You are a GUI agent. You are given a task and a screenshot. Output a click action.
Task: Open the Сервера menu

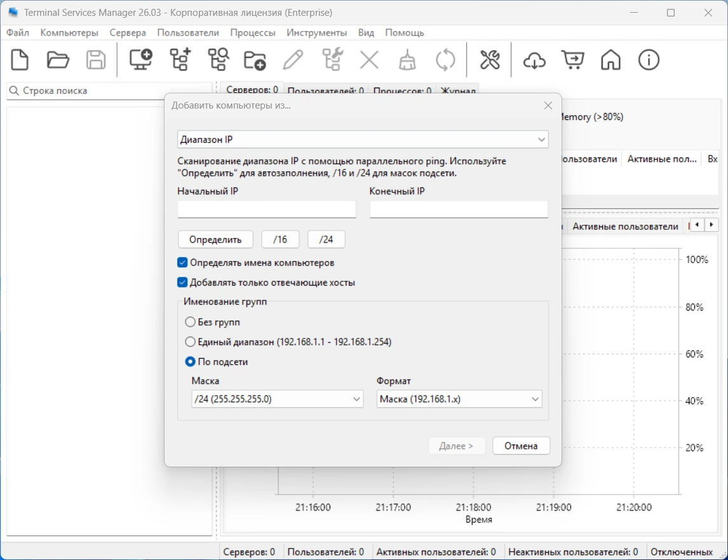[x=128, y=32]
